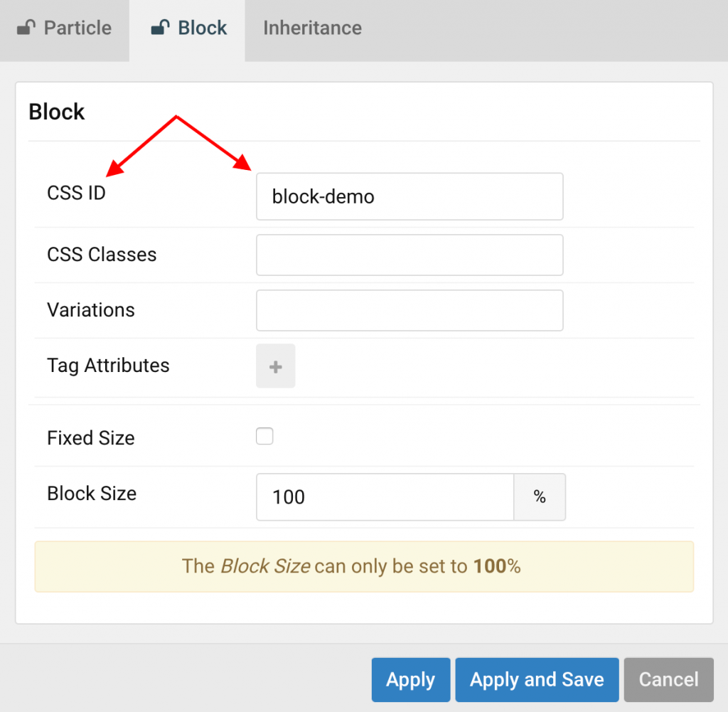This screenshot has height=712, width=728.
Task: Click the Tag Attributes row label
Action: pos(108,366)
